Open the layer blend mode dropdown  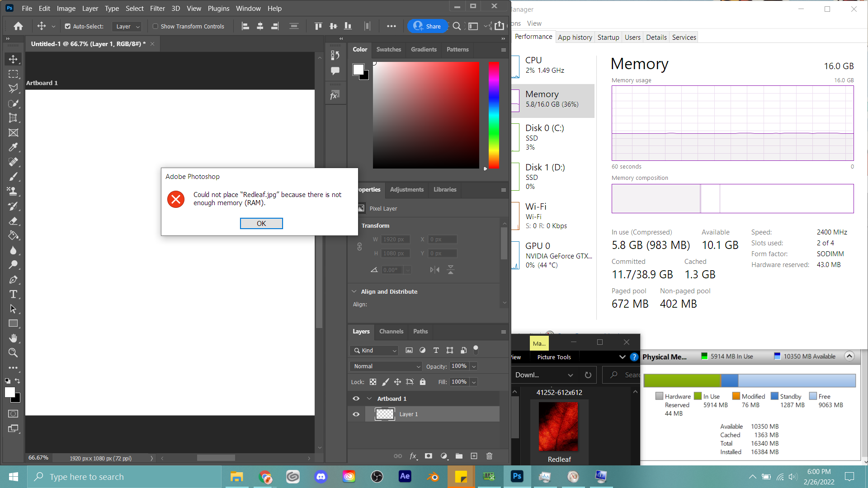pos(386,366)
